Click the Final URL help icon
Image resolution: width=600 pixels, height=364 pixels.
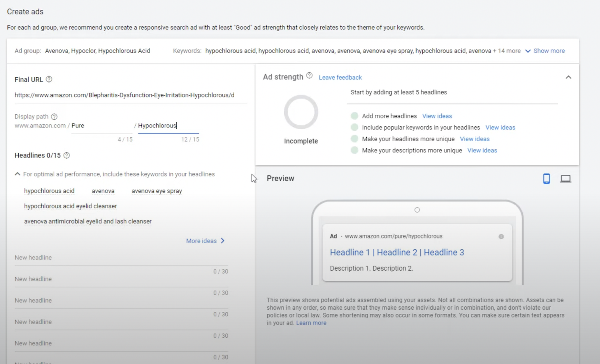click(49, 79)
